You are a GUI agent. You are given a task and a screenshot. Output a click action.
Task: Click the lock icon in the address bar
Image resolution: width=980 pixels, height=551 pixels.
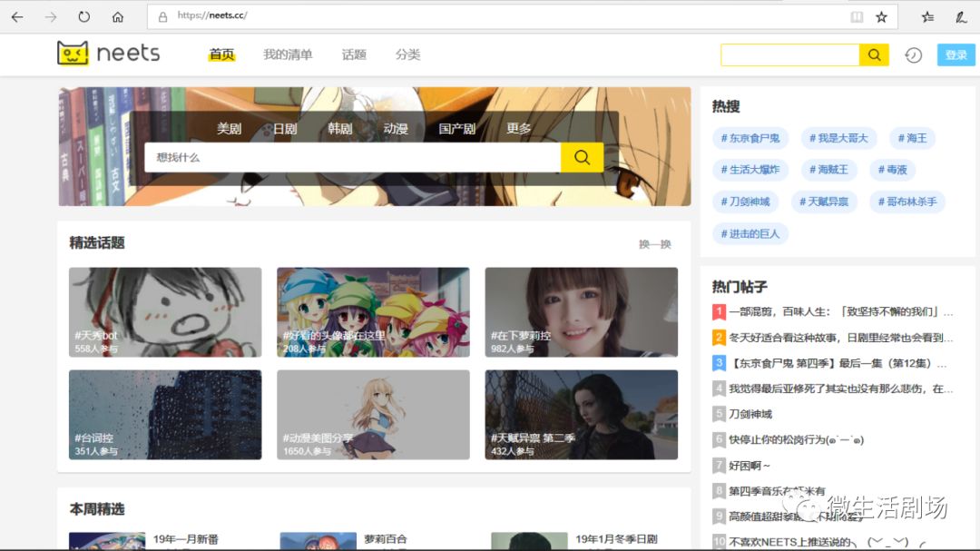pyautogui.click(x=162, y=17)
